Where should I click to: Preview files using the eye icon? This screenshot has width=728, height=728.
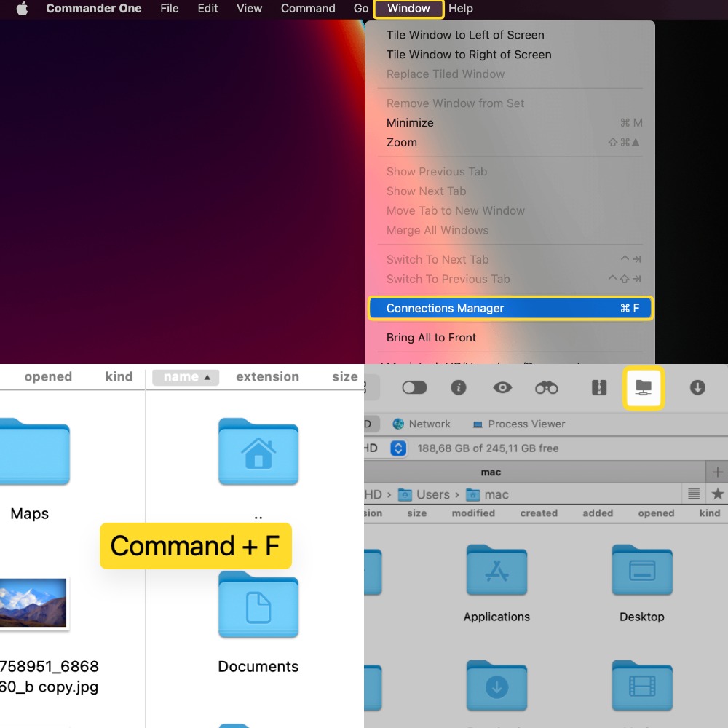pos(502,387)
